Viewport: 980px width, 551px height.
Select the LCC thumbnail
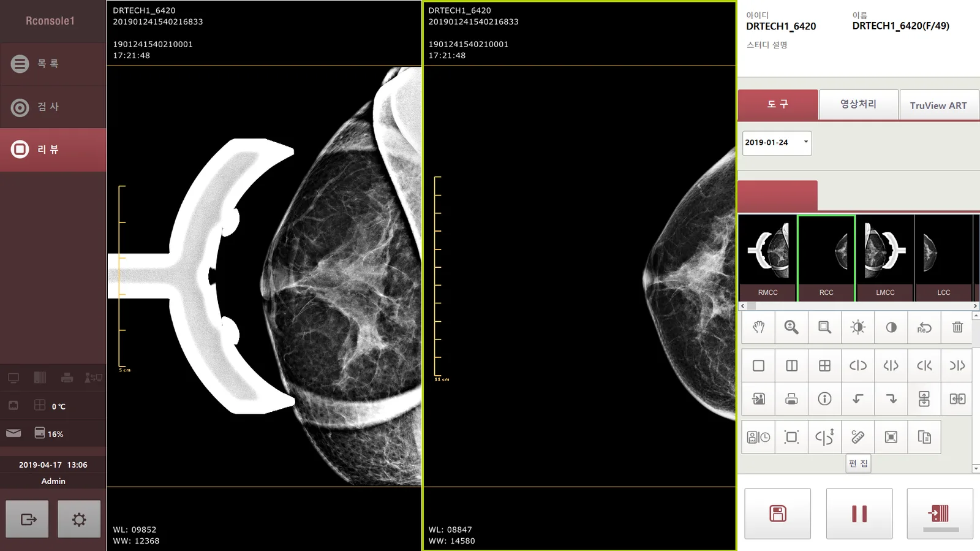[x=943, y=258]
